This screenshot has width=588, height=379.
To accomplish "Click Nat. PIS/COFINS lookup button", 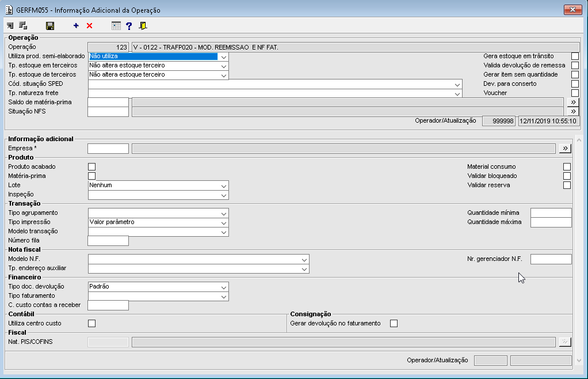I will [x=565, y=342].
